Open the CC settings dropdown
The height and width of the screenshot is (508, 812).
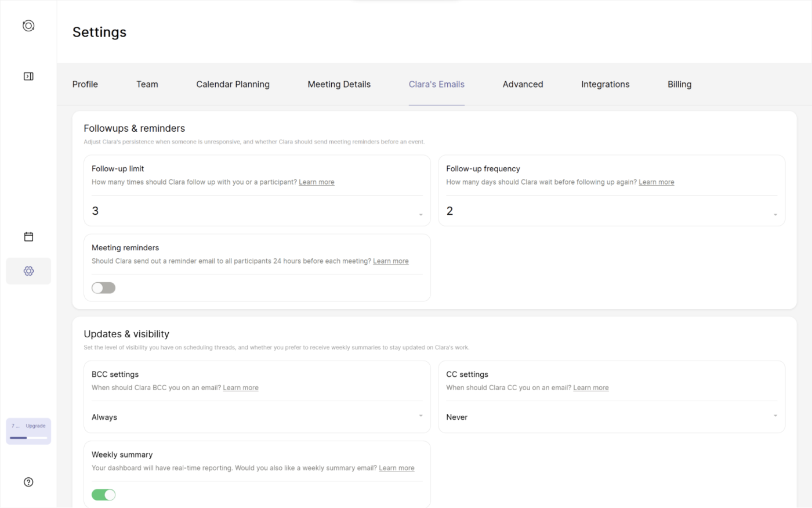point(611,417)
